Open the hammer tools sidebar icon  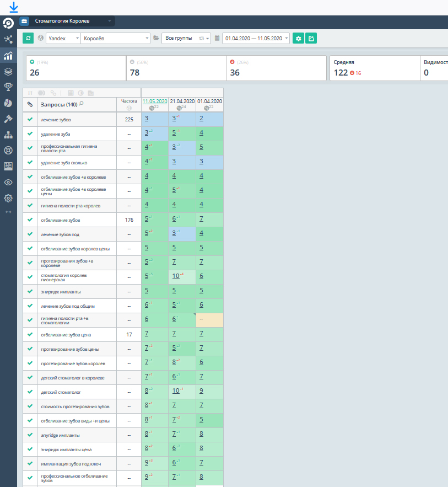click(8, 119)
